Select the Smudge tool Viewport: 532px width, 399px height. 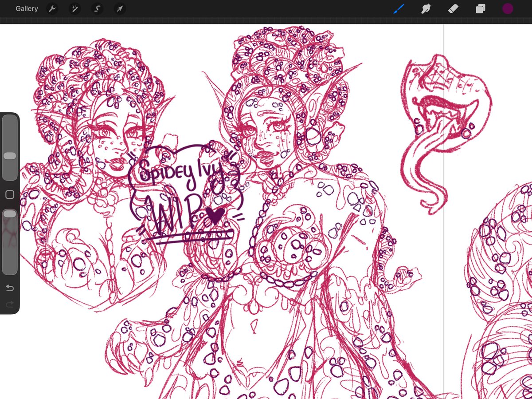426,8
